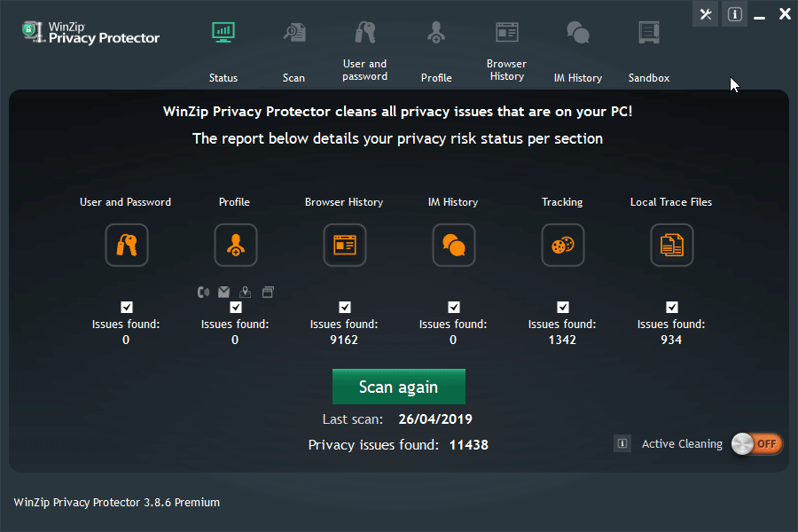Click the IM History chat bubbles icon
This screenshot has width=798, height=532.
453,245
